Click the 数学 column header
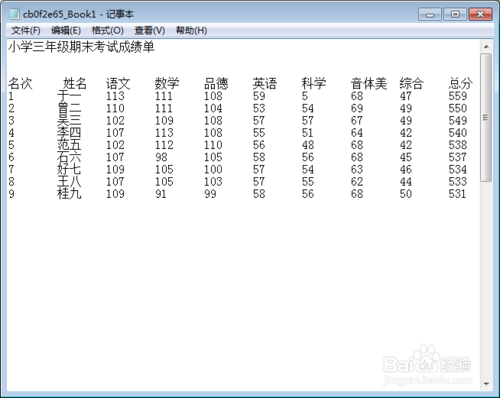The width and height of the screenshot is (500, 398). point(167,83)
